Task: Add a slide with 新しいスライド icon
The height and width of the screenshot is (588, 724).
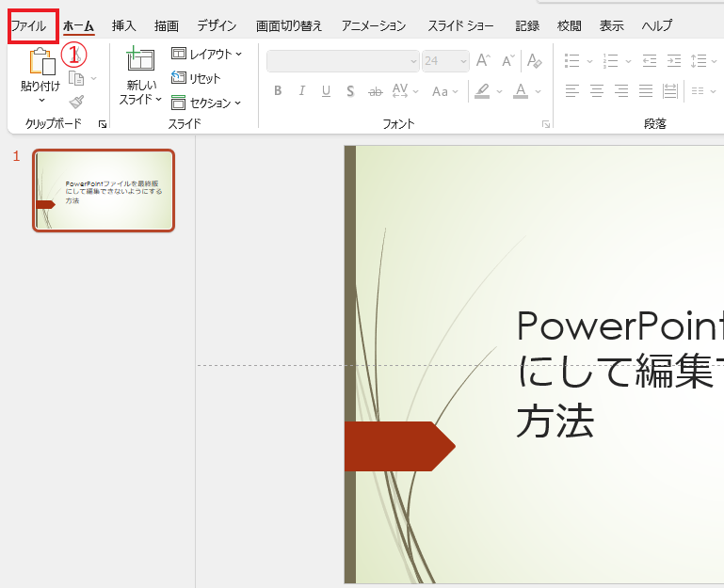Action: point(140,59)
